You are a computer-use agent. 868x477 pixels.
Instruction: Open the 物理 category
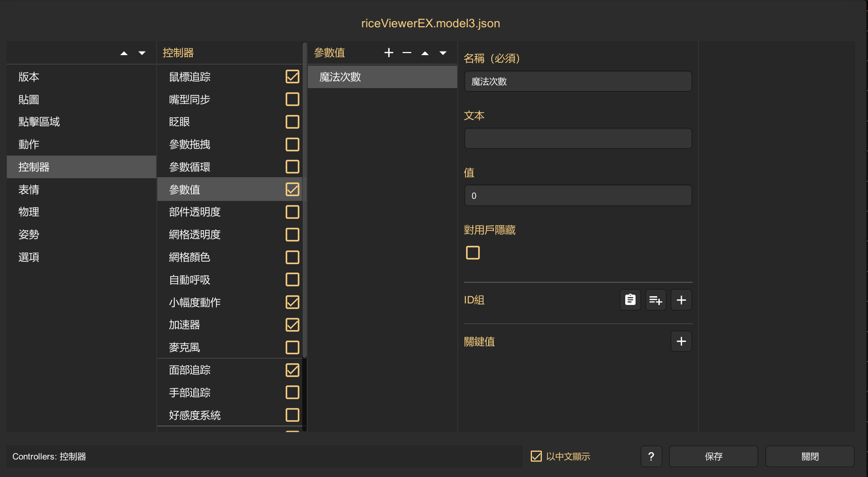29,212
